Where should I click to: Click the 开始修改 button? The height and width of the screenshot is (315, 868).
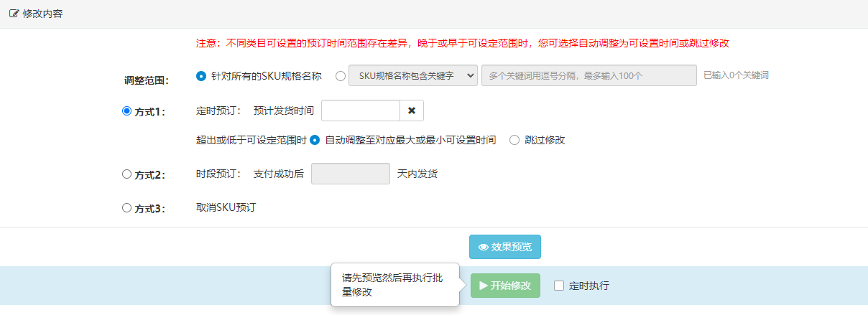(x=505, y=286)
